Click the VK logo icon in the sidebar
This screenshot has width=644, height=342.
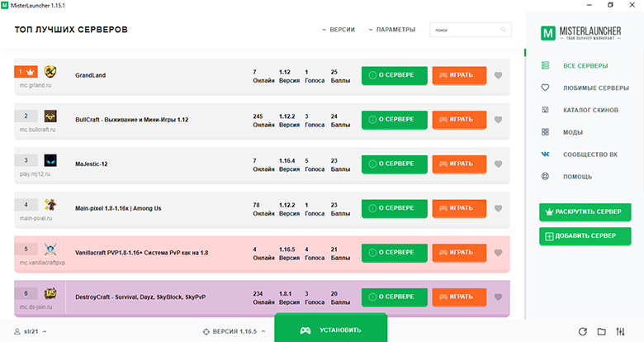tap(545, 154)
